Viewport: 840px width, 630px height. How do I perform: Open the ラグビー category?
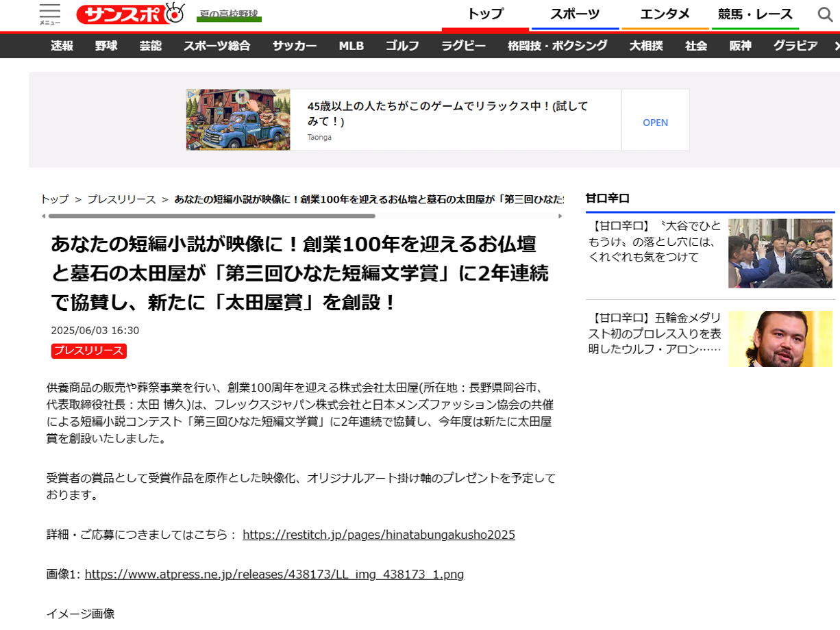click(463, 46)
